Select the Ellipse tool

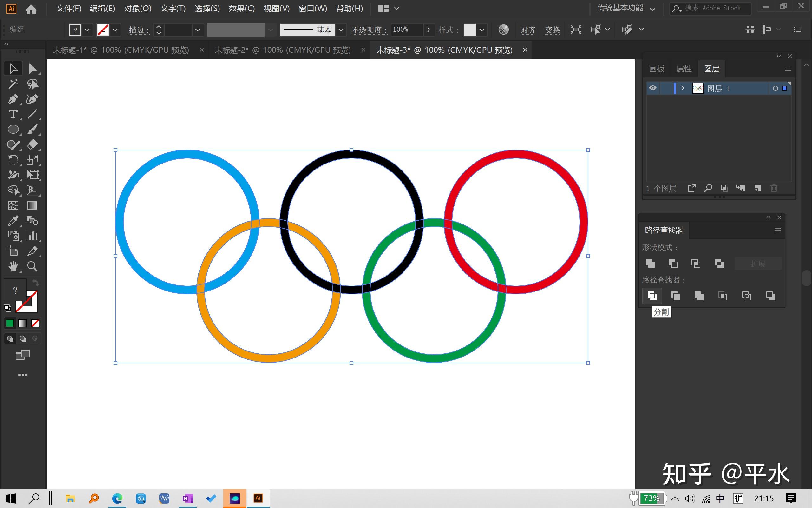point(13,129)
